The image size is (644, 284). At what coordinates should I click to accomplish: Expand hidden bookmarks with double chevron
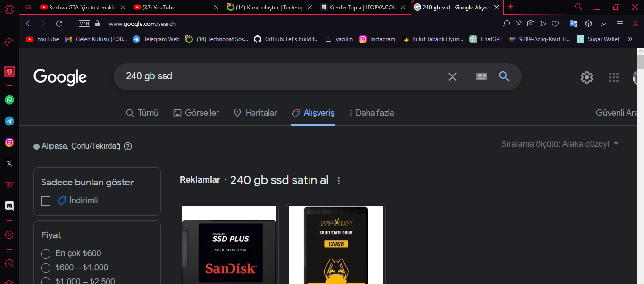tap(630, 39)
